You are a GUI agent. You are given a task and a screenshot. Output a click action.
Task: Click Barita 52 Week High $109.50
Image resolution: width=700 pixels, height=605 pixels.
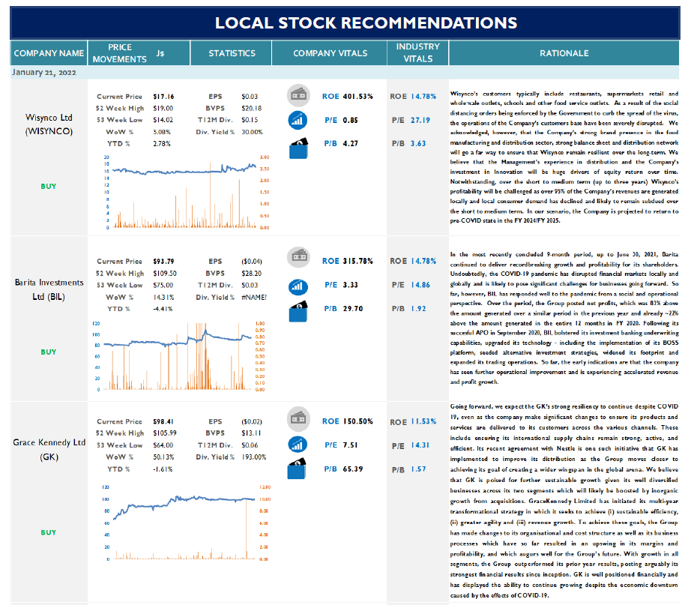point(165,273)
